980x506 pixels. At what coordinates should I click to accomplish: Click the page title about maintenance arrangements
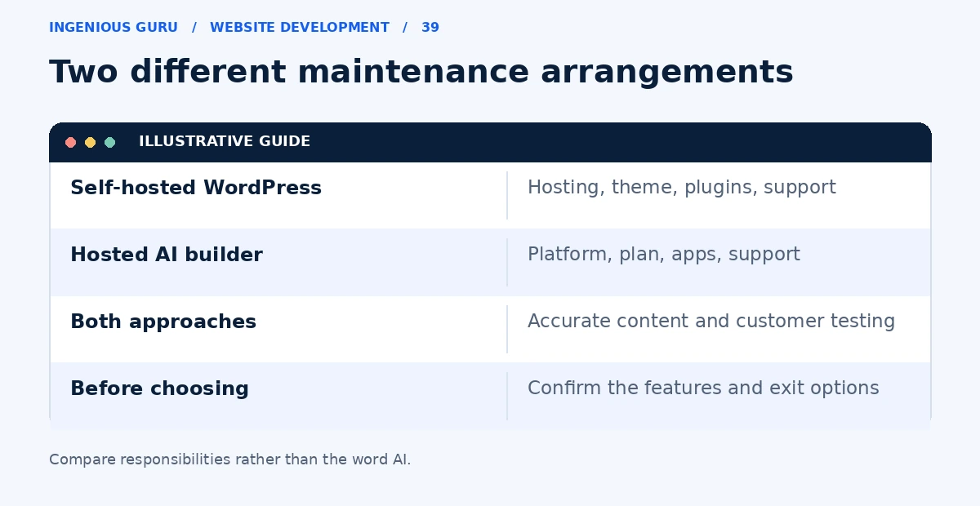click(x=421, y=72)
